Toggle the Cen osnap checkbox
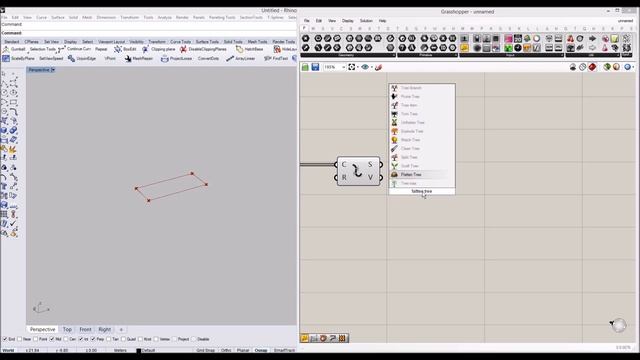The width and height of the screenshot is (640, 360). pos(66,339)
